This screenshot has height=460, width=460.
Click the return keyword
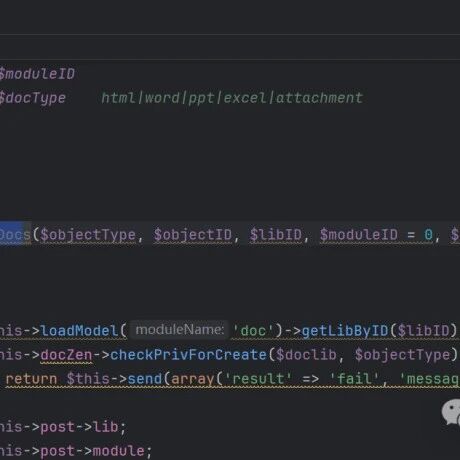click(x=31, y=379)
